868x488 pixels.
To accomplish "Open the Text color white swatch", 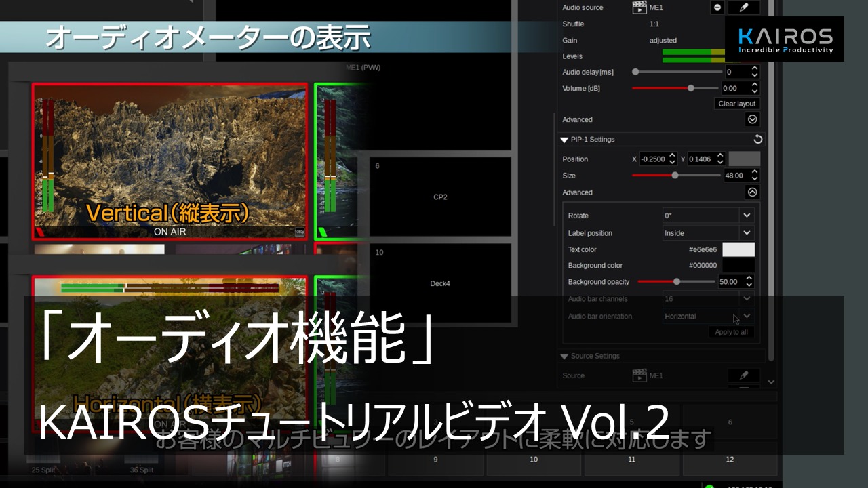I will click(738, 249).
